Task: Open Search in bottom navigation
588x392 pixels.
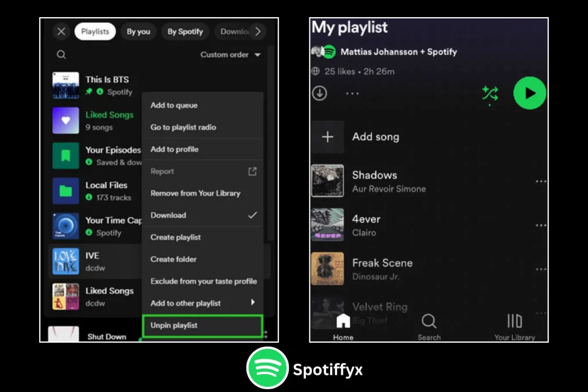Action: 429,328
